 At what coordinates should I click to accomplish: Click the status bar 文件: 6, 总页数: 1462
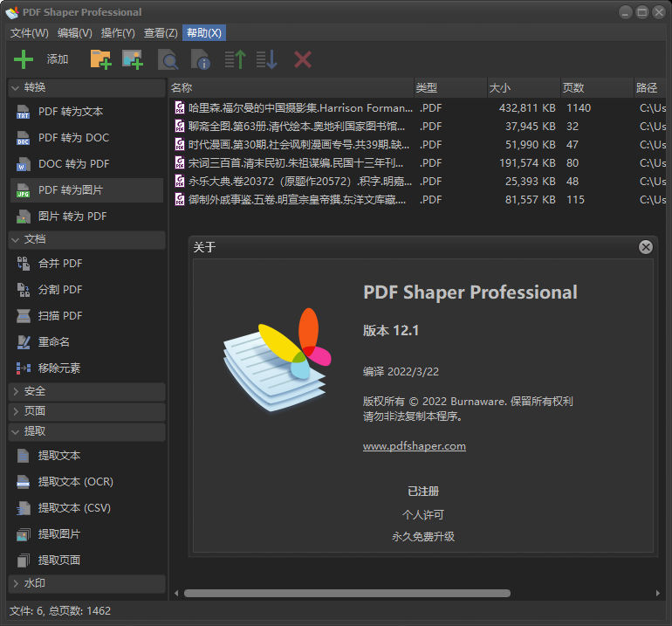[60, 610]
